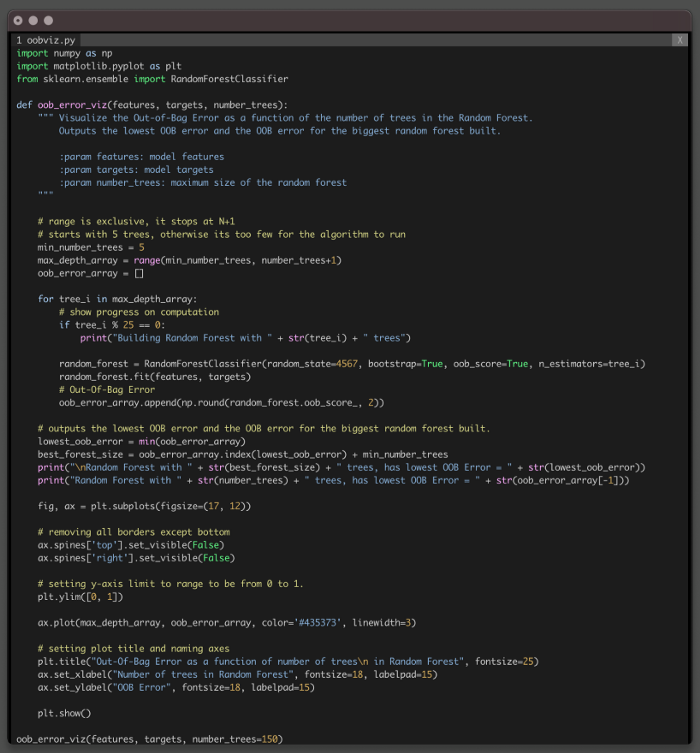700x753 pixels.
Task: Click the 'plt.title' line
Action: 288,662
